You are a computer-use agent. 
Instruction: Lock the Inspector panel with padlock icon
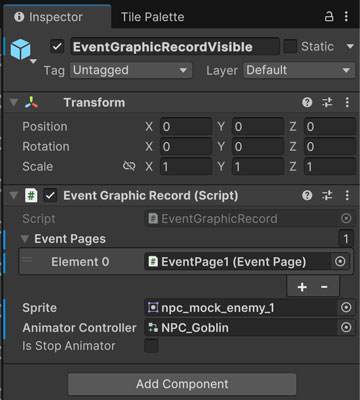329,16
